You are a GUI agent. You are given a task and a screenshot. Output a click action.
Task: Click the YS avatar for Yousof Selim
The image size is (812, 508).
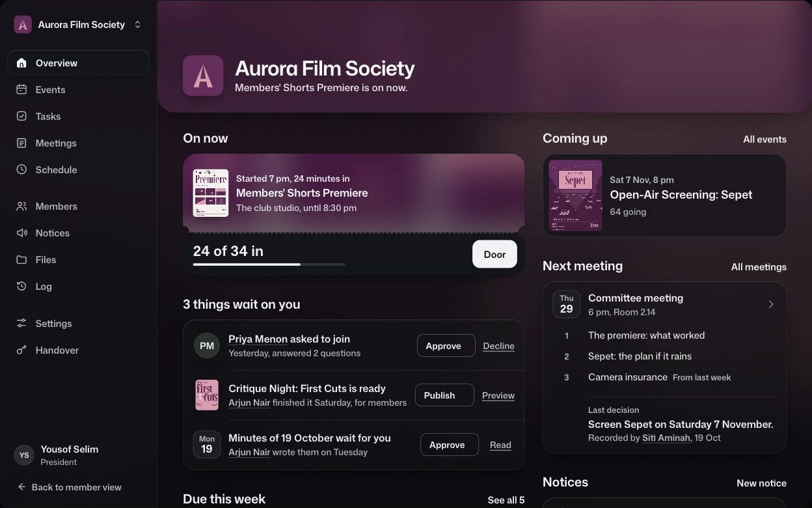(x=24, y=455)
